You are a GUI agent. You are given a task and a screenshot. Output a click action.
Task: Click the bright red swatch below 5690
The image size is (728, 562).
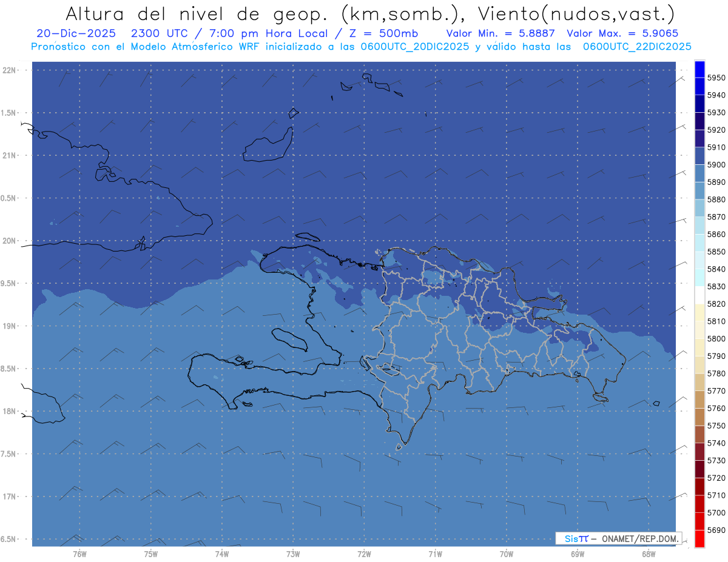[x=699, y=538]
